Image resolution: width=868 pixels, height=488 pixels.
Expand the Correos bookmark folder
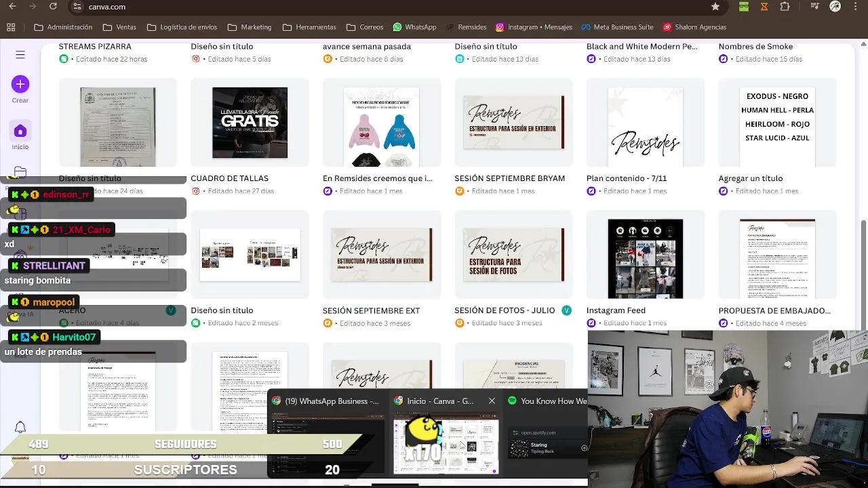(x=365, y=27)
